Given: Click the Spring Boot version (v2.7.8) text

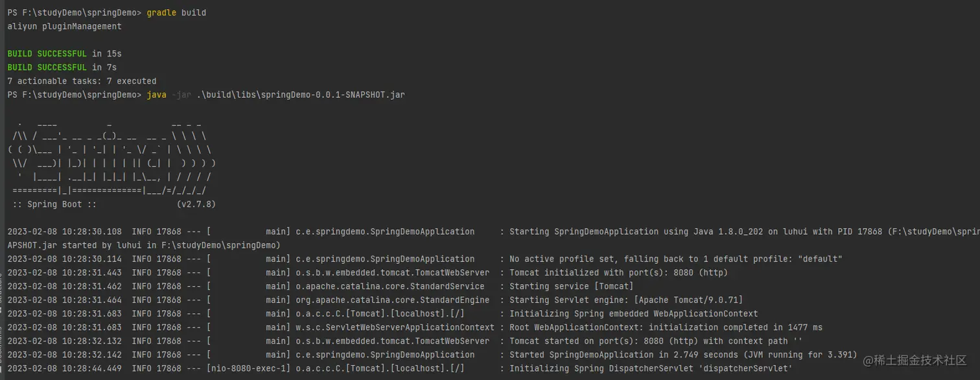Looking at the screenshot, I should click(196, 204).
